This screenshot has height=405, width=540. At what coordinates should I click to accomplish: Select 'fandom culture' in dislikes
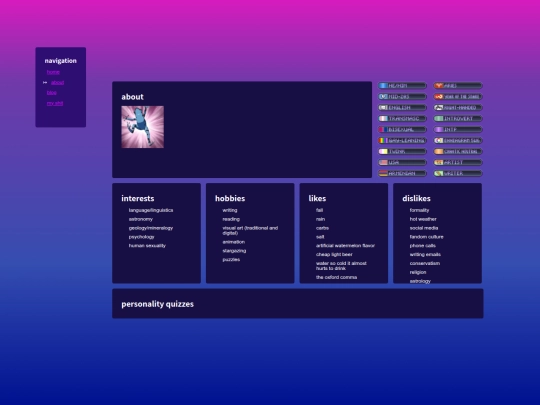click(426, 237)
